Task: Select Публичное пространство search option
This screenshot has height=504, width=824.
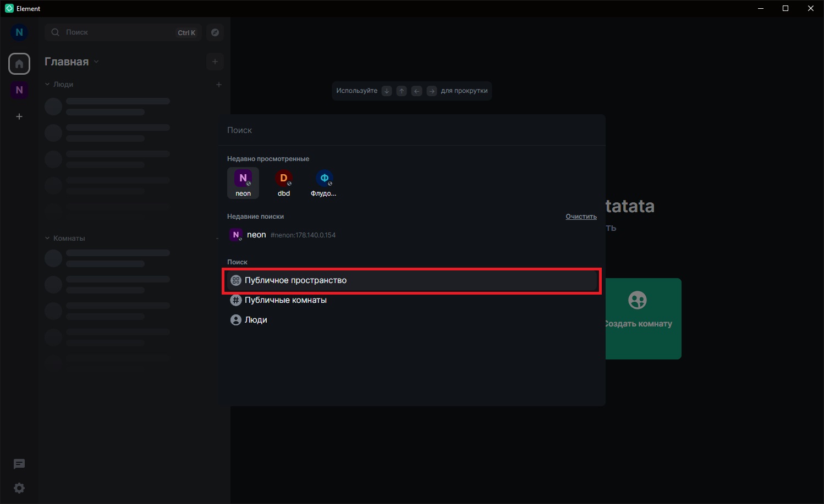Action: (411, 281)
